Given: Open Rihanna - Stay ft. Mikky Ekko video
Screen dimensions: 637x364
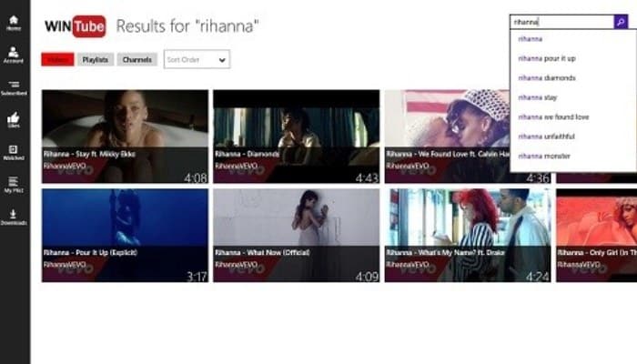Looking at the screenshot, I should tap(125, 136).
